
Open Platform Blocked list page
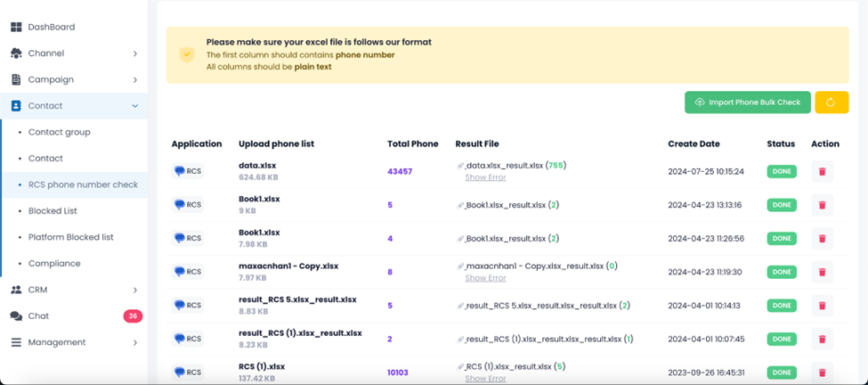click(71, 237)
